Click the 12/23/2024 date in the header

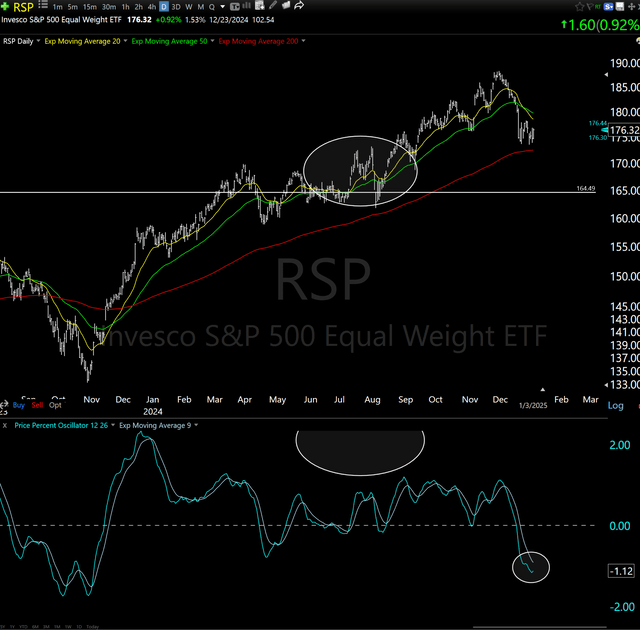tap(229, 20)
